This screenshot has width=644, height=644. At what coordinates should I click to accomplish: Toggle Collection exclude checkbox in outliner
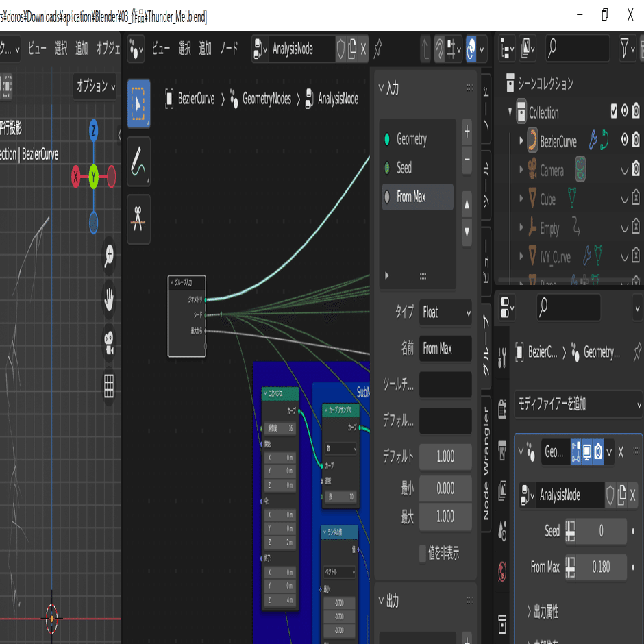pos(614,111)
